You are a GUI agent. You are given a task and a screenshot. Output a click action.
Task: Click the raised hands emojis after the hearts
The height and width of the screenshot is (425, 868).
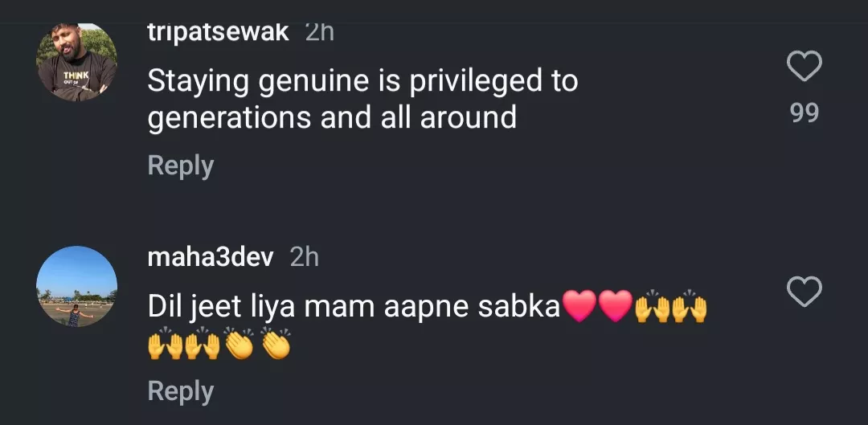tap(670, 308)
